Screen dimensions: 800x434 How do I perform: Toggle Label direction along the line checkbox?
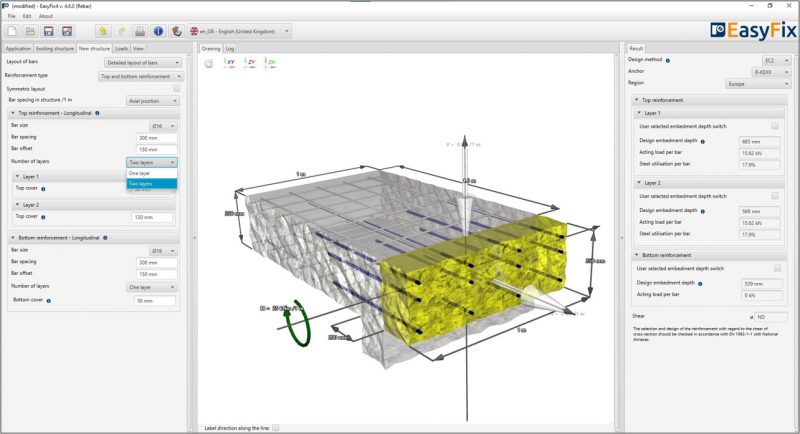click(x=276, y=428)
